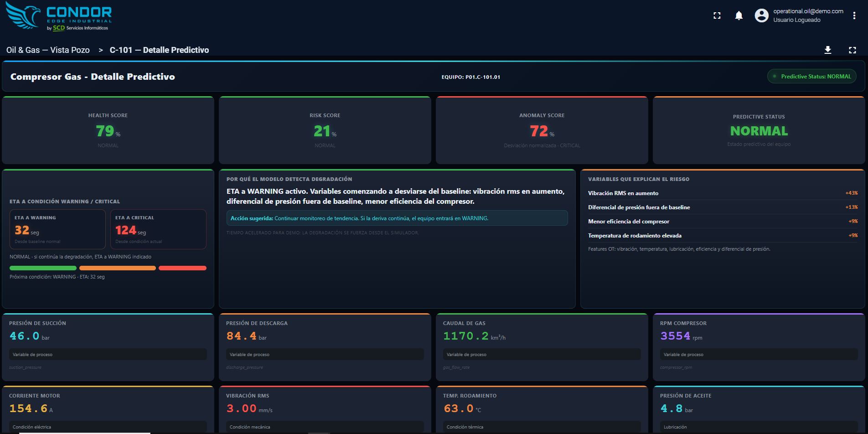Click the green segment of condition bar
This screenshot has width=868, height=434.
(43, 268)
